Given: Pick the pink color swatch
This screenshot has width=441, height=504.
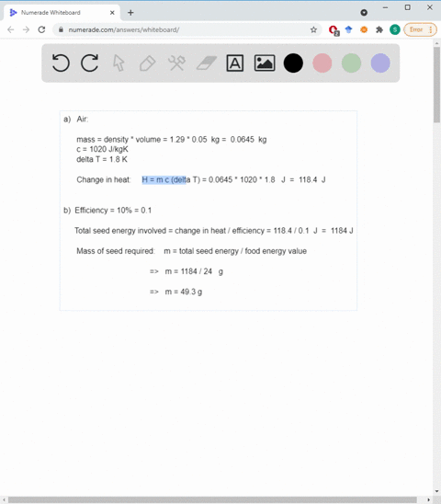Looking at the screenshot, I should click(x=322, y=63).
